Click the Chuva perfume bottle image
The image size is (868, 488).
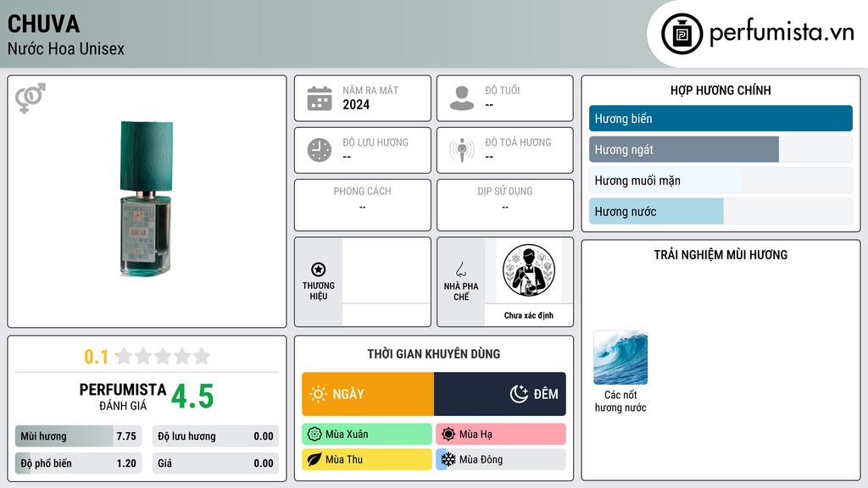147,199
